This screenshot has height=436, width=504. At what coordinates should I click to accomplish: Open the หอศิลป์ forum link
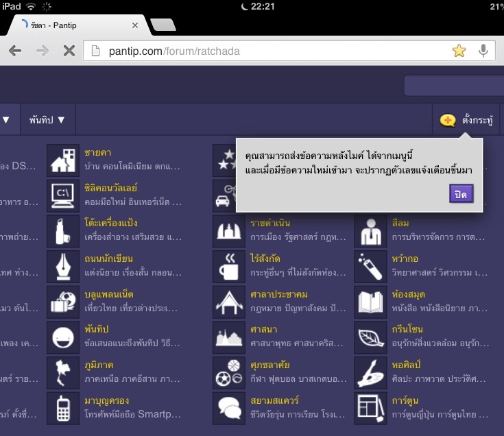[x=406, y=365]
